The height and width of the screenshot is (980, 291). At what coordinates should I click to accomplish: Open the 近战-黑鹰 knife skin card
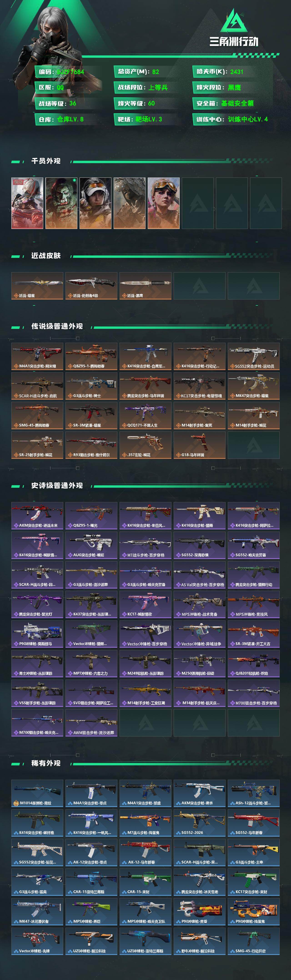(145, 286)
